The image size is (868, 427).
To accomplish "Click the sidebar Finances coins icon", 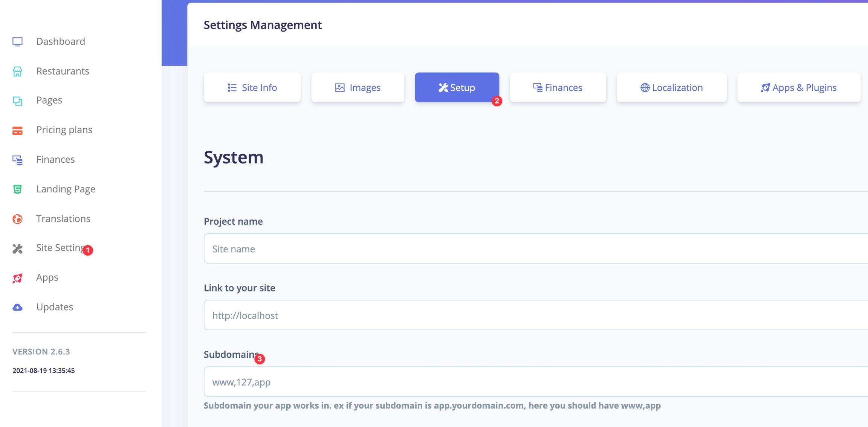I will point(17,160).
